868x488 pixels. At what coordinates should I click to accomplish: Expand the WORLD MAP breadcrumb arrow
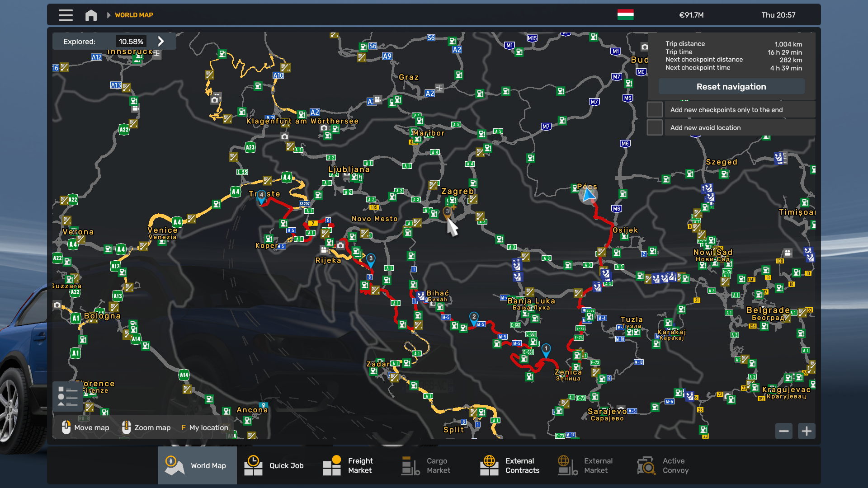point(108,15)
